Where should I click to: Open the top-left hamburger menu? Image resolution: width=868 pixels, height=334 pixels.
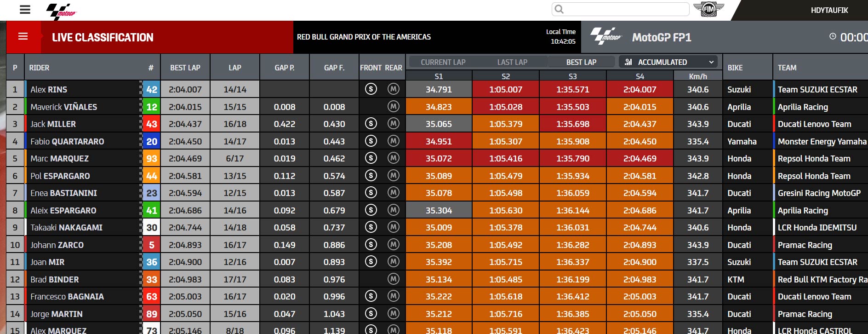[x=25, y=10]
